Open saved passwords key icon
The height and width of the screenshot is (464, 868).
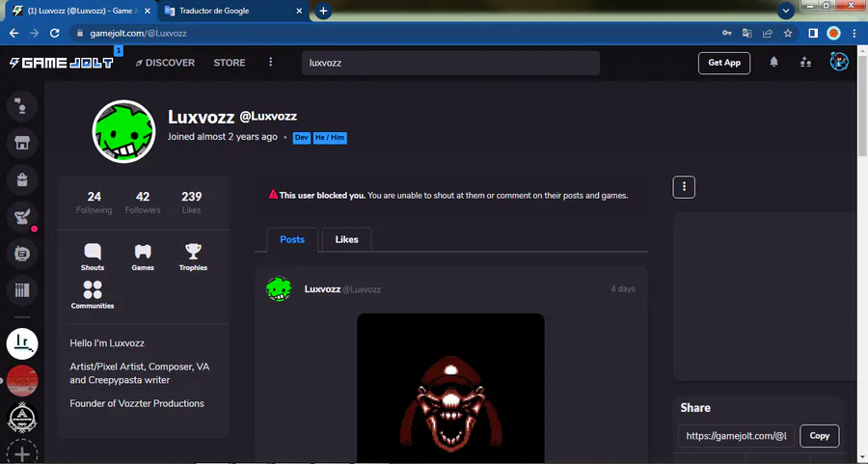pos(727,33)
